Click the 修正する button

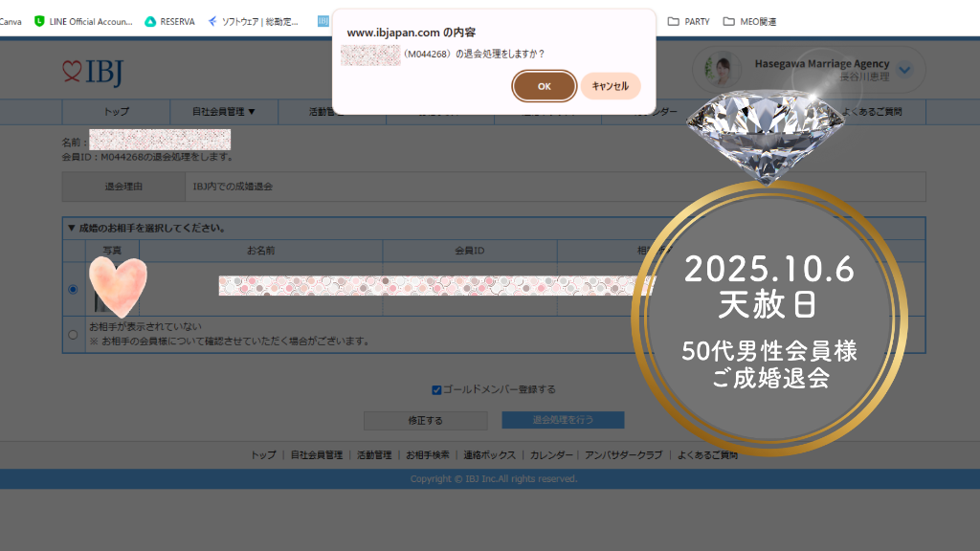tap(425, 420)
